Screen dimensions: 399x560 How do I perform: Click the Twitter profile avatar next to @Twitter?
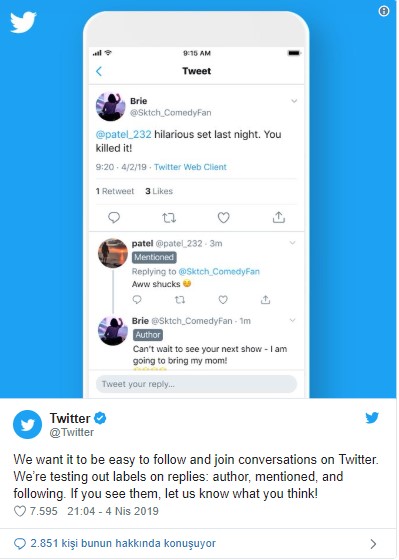28,424
